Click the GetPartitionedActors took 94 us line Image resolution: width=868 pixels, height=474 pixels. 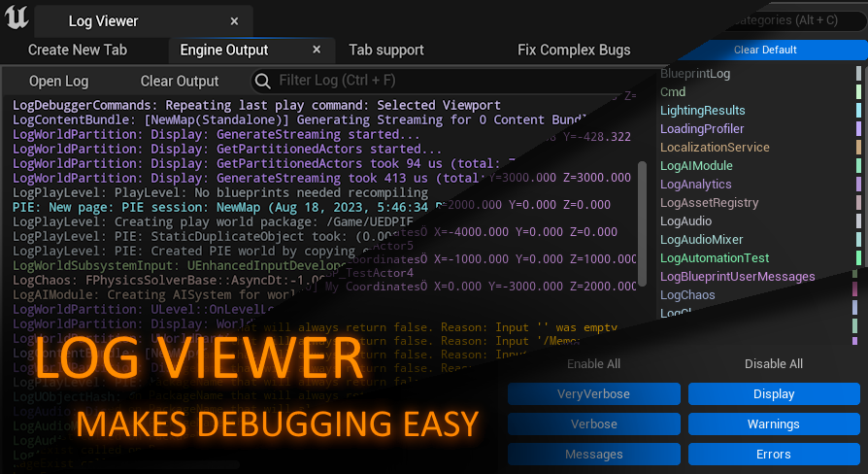pos(264,164)
